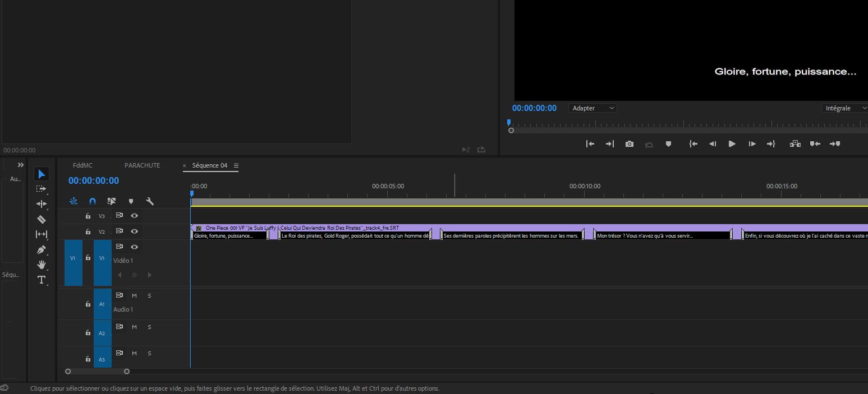868x394 pixels.
Task: Select the Type tool
Action: pyautogui.click(x=42, y=280)
